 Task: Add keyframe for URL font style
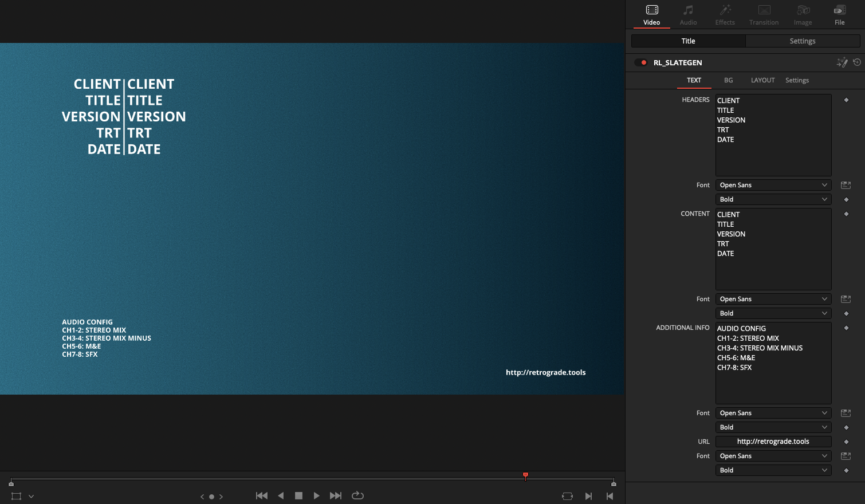pyautogui.click(x=846, y=471)
